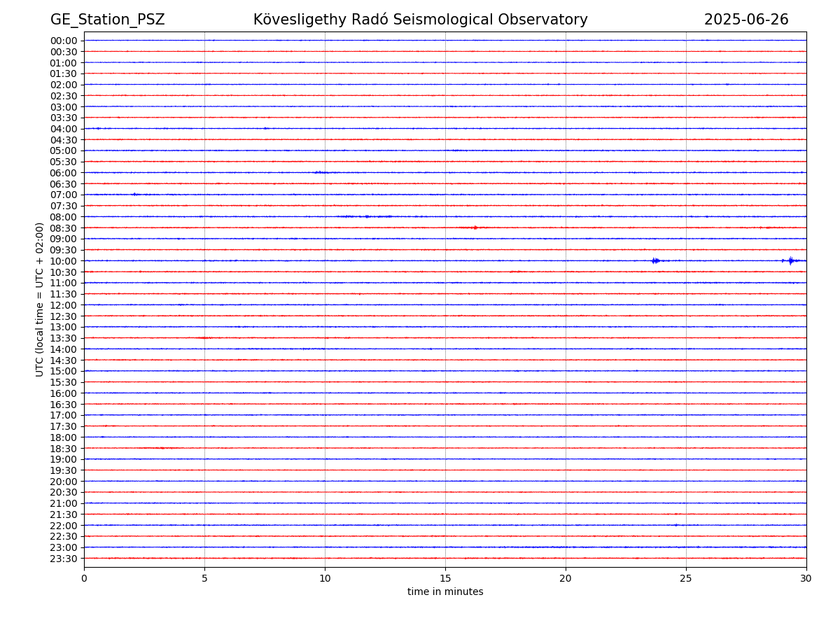Screen dimensions: 840x630
Task: Select the 12:00 time row label
Action: pos(64,305)
